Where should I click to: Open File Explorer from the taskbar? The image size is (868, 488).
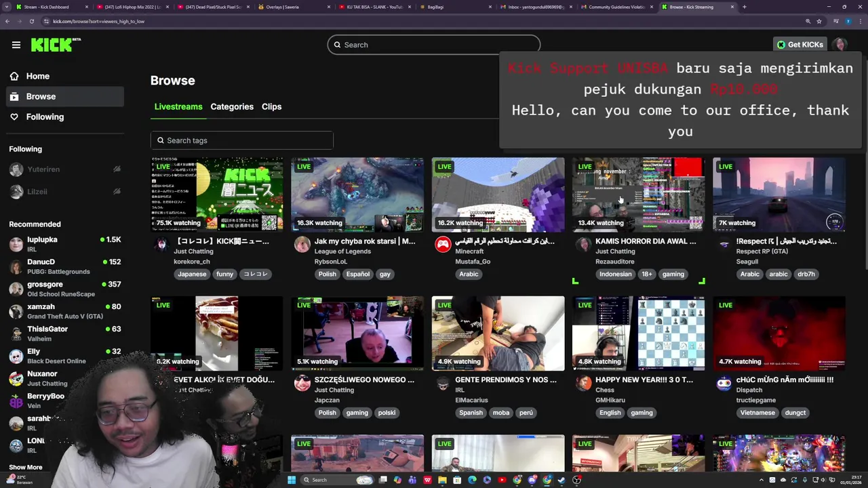coord(442,480)
